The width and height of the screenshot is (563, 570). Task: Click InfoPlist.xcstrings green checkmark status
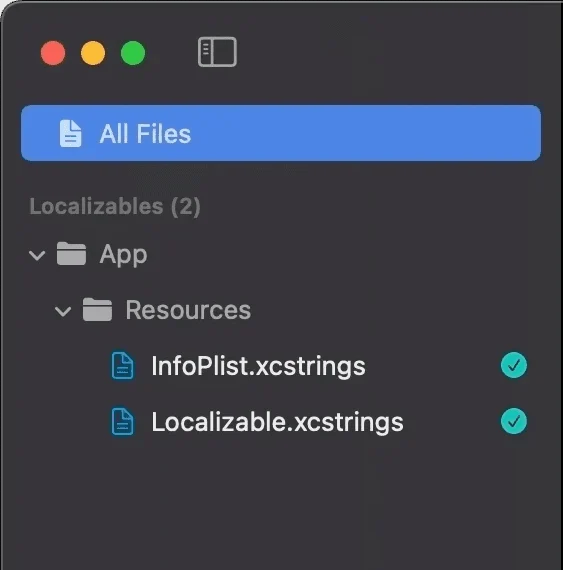pos(514,365)
